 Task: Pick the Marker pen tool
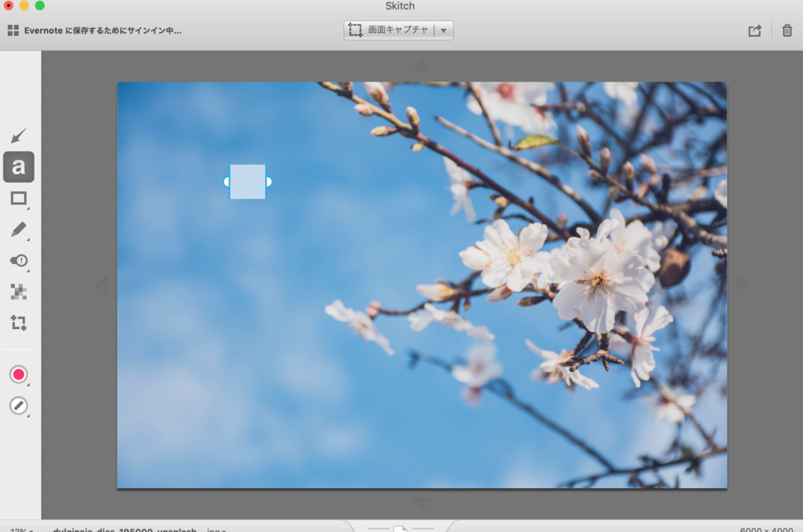tap(19, 230)
